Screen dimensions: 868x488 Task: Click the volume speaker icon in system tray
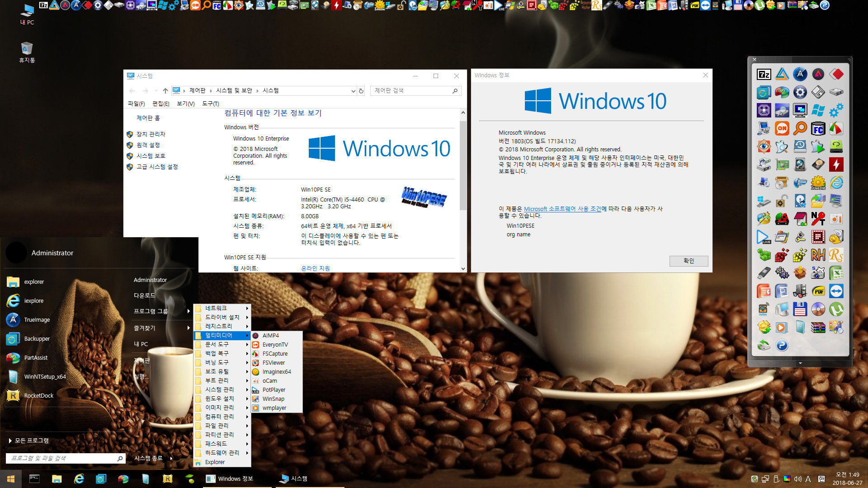[x=797, y=479]
